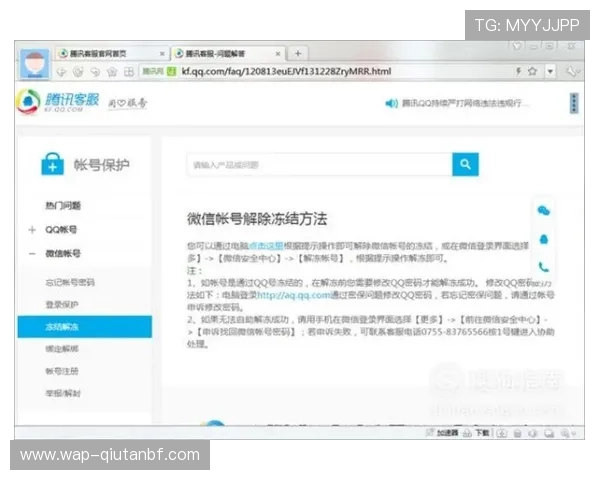The height and width of the screenshot is (480, 600).
Task: Open 帐号注册 sidebar item
Action: coord(62,371)
